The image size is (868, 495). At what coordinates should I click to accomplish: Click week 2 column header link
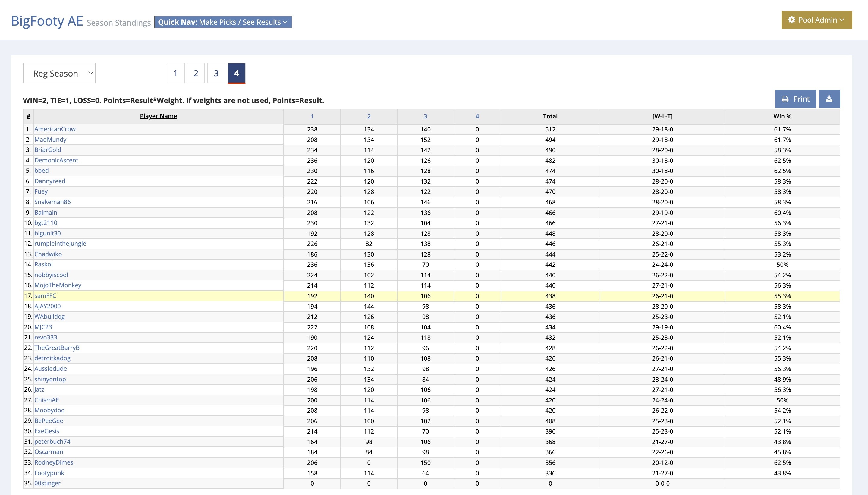pyautogui.click(x=369, y=116)
